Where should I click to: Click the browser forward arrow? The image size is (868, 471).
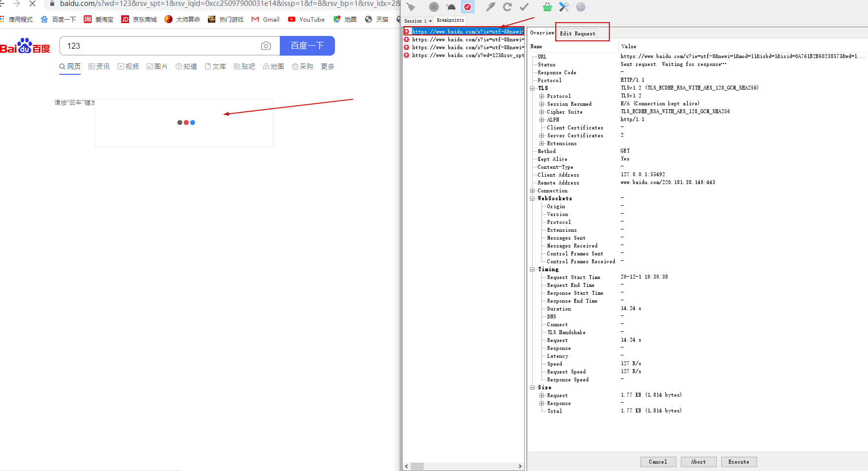(x=17, y=3)
